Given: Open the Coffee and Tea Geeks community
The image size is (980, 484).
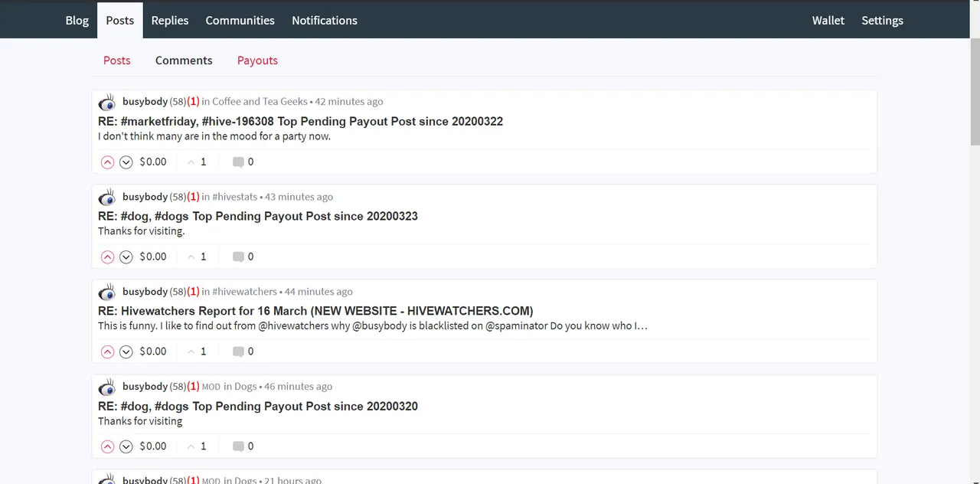Looking at the screenshot, I should pyautogui.click(x=260, y=102).
